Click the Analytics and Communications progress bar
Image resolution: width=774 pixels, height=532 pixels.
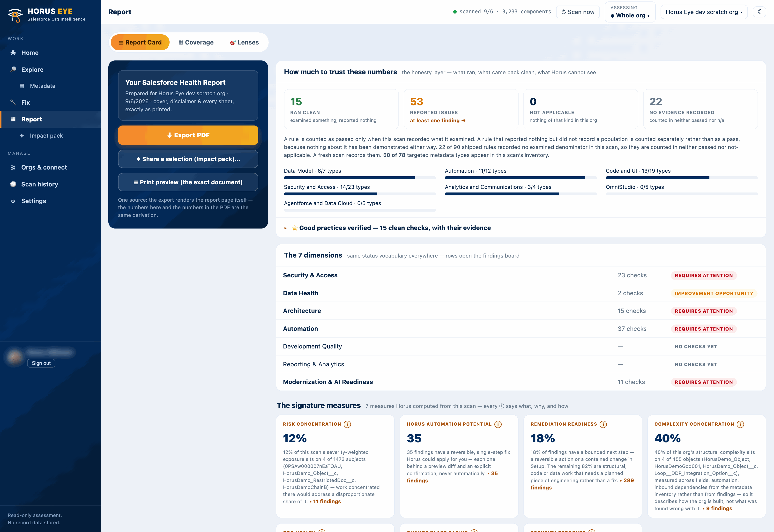coord(521,194)
